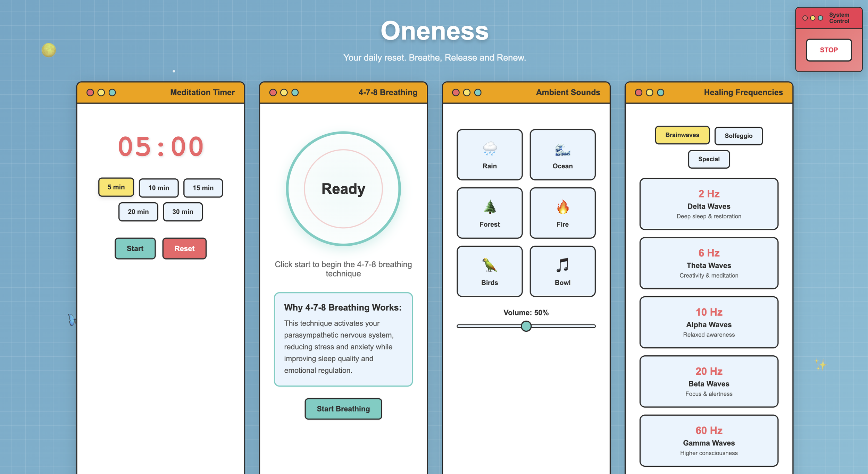Play the Rain ambient sound
Viewport: 868px width, 474px height.
(489, 155)
